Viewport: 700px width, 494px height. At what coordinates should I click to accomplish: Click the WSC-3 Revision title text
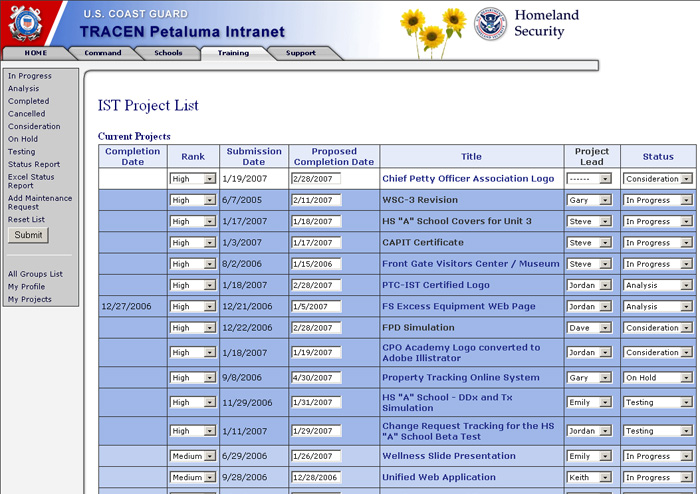tap(420, 200)
